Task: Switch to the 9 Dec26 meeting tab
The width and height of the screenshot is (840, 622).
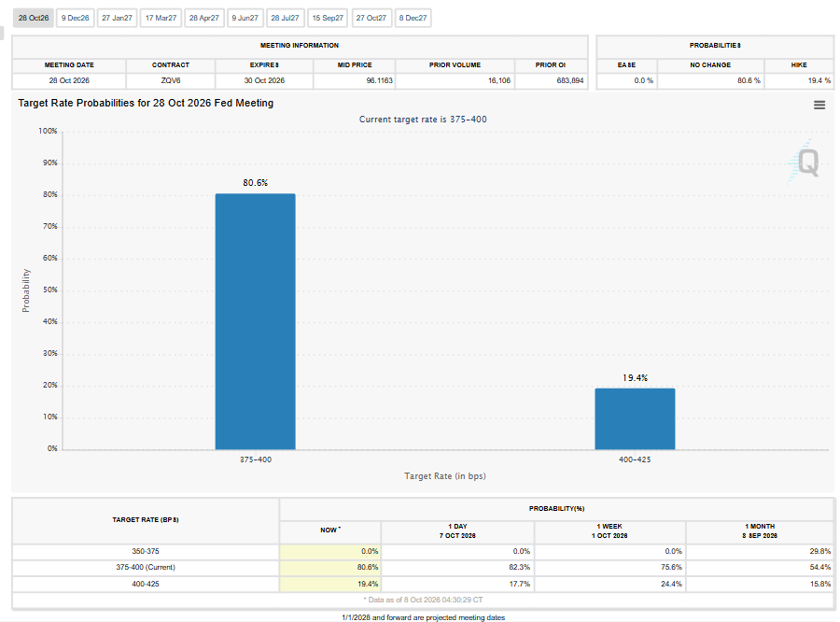Action: (x=75, y=18)
